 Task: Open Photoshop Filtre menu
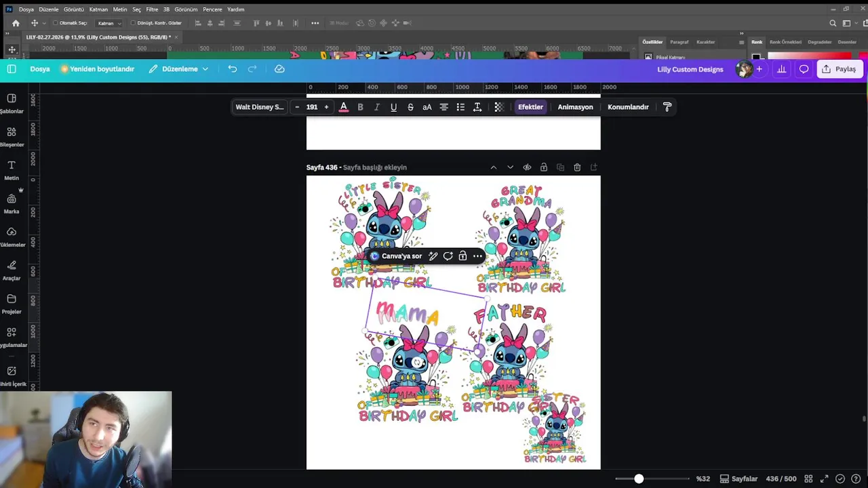152,9
